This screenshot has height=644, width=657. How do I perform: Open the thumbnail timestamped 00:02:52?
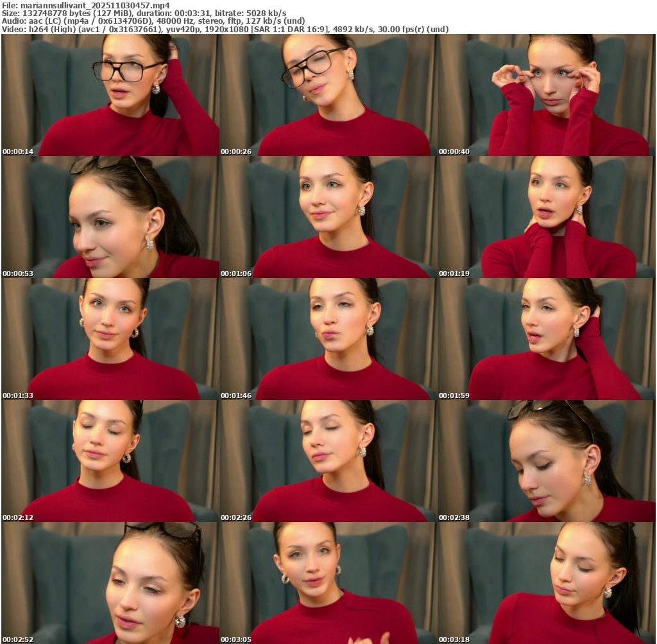[x=110, y=583]
